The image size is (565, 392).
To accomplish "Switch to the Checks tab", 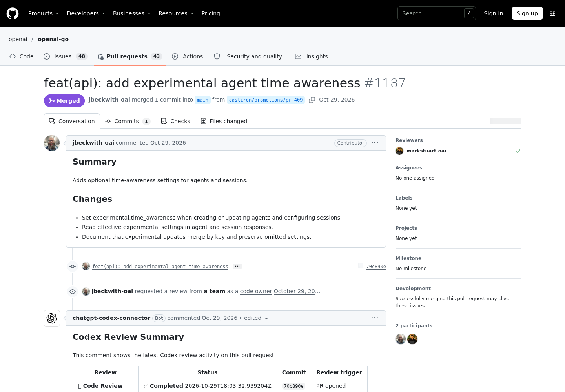I will point(175,121).
